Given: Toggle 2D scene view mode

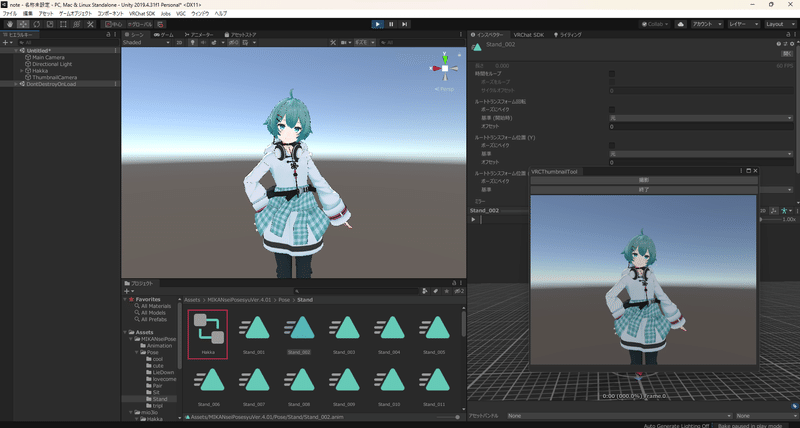Looking at the screenshot, I should pyautogui.click(x=179, y=42).
